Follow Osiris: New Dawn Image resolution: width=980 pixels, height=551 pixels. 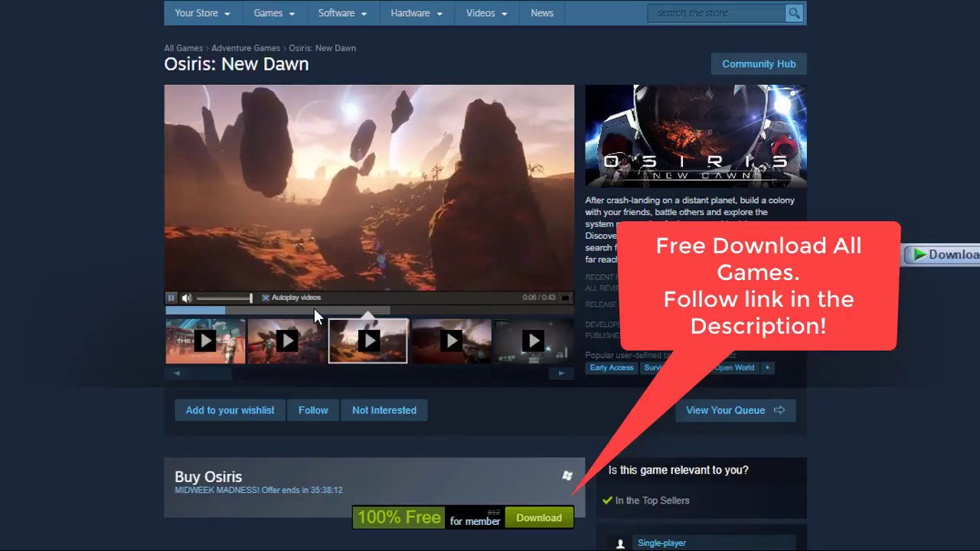[x=313, y=410]
